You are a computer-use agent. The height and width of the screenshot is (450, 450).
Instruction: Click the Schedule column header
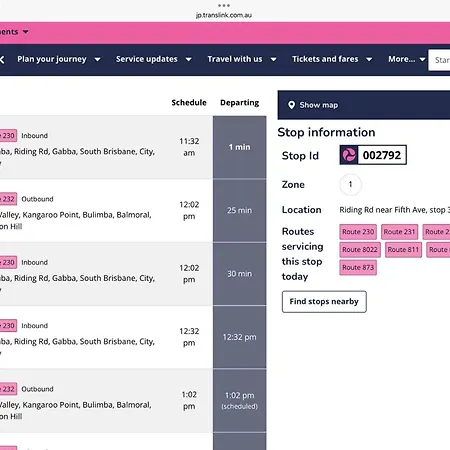(x=189, y=103)
